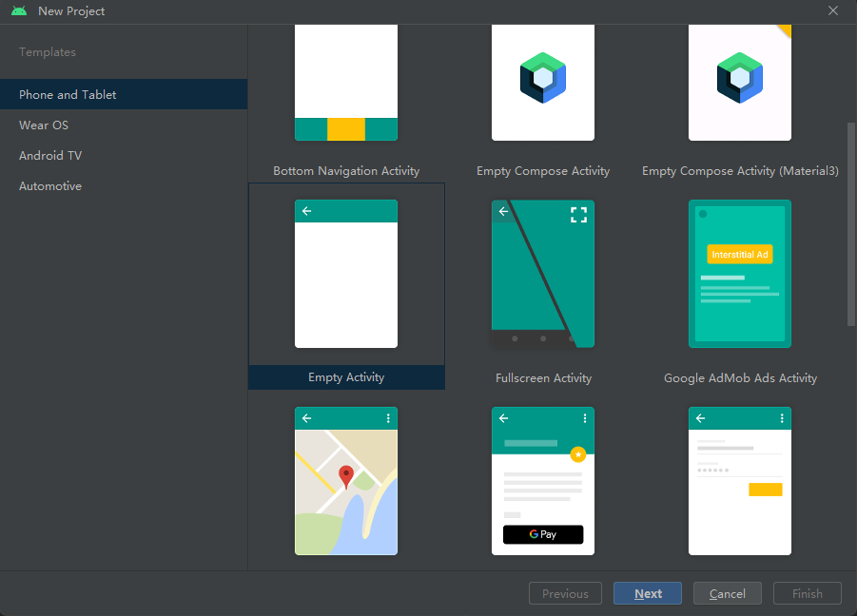Cancel the New Project dialog
Image resolution: width=857 pixels, height=616 pixels.
[x=727, y=593]
